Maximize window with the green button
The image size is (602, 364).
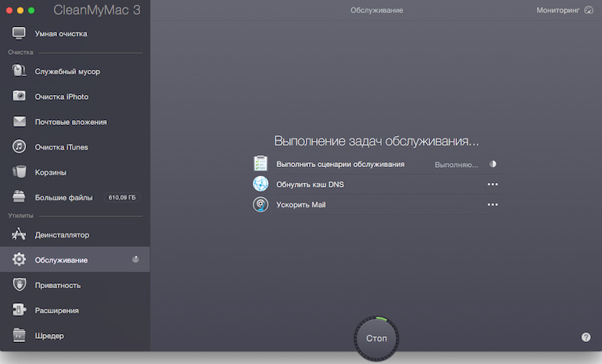[x=32, y=10]
